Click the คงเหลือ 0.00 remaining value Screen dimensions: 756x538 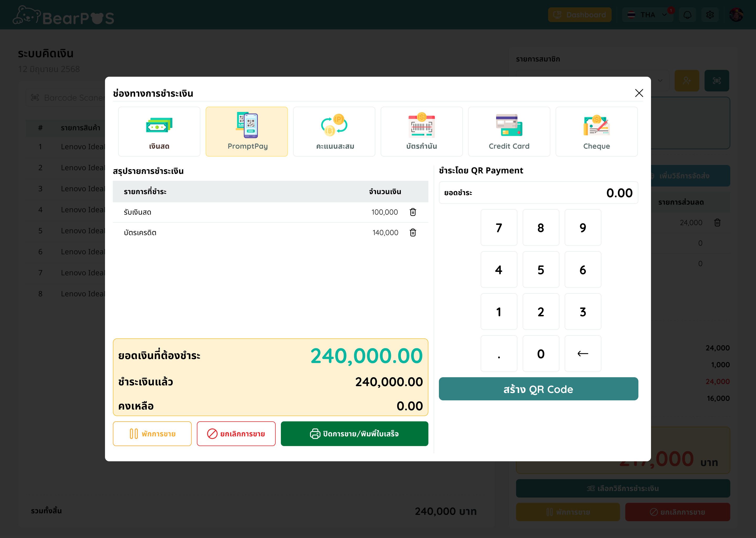click(x=410, y=406)
